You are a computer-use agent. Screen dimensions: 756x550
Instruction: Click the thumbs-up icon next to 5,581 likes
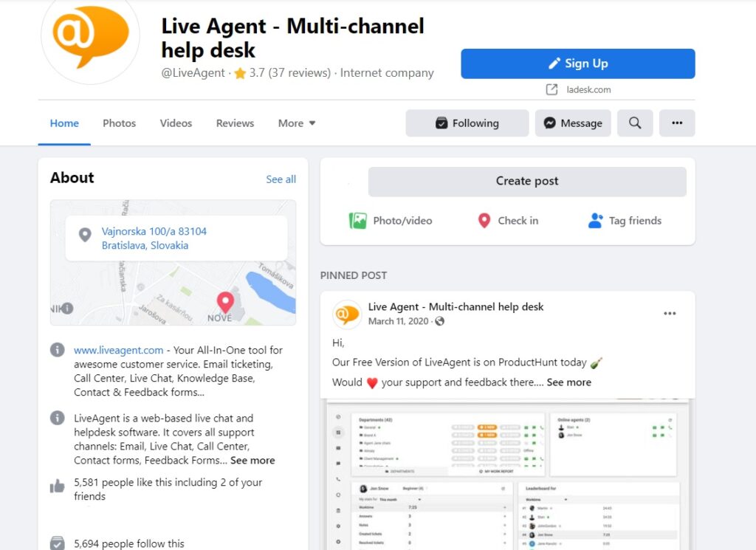tap(57, 488)
